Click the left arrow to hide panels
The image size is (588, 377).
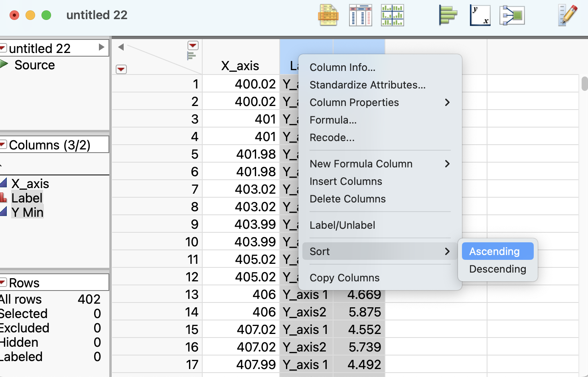click(121, 47)
